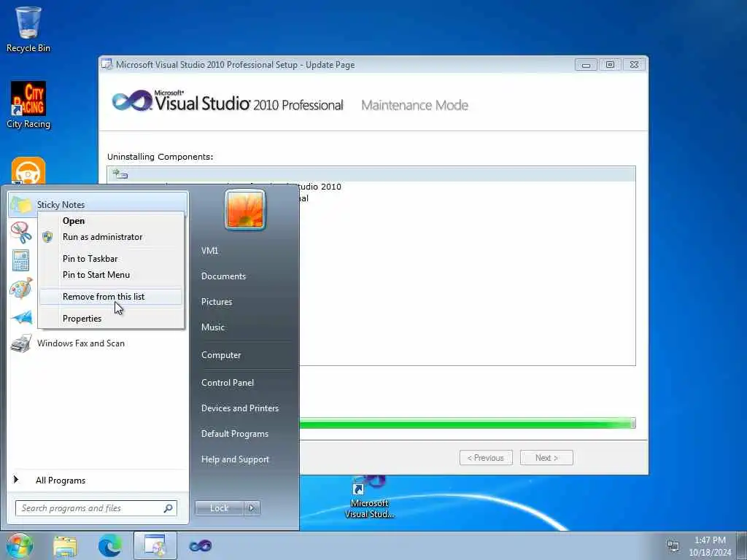
Task: Launch Calculator icon in Start menu
Action: click(x=21, y=260)
